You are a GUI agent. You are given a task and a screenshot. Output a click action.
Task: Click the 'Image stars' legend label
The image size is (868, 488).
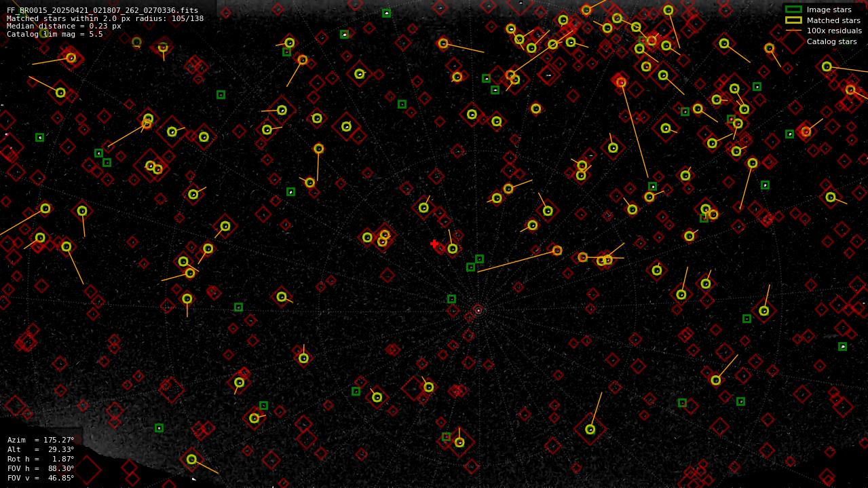829,10
